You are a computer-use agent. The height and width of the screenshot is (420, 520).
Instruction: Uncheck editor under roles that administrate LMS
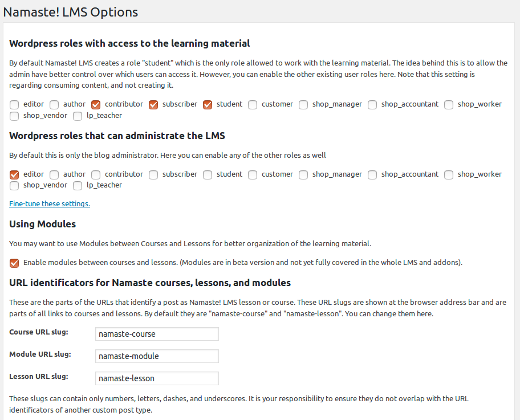(x=14, y=175)
